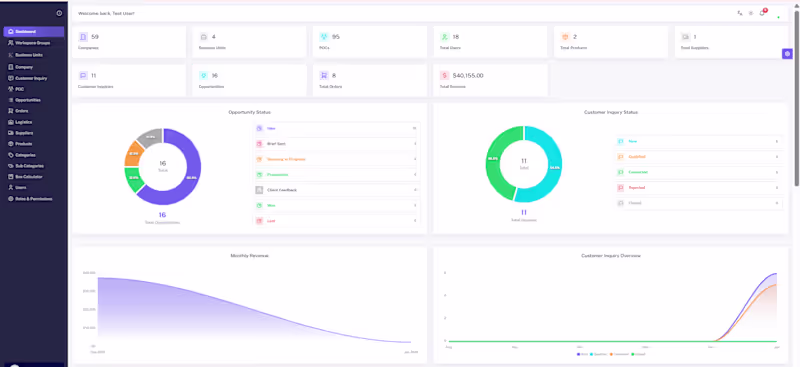Collapse the sidebar using the top toggle icon

click(59, 13)
